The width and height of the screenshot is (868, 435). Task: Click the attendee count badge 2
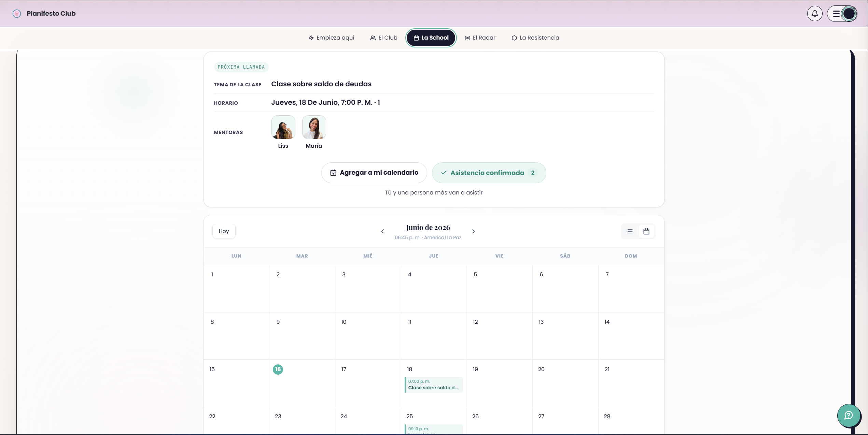pos(532,173)
